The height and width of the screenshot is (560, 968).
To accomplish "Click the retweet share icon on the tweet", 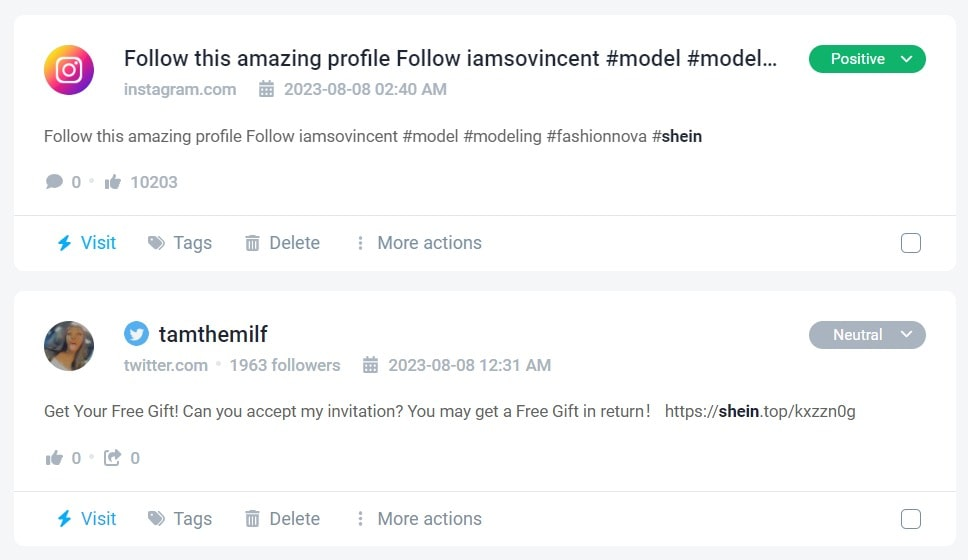I will pyautogui.click(x=112, y=458).
